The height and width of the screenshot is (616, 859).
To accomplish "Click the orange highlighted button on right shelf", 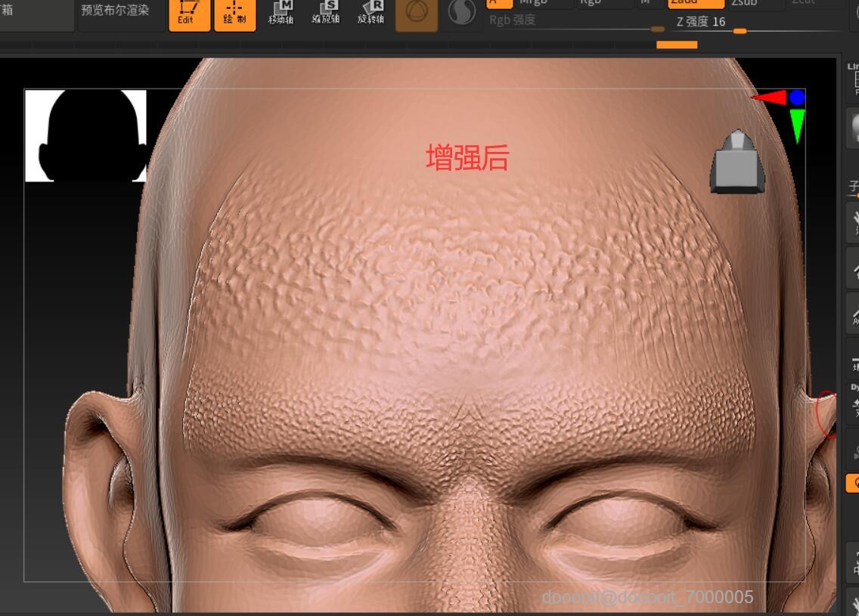I will pos(851,482).
